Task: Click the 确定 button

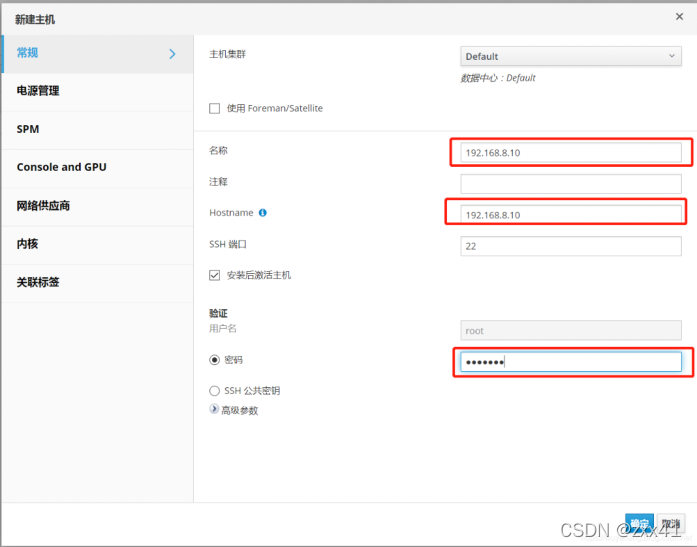Action: point(639,523)
